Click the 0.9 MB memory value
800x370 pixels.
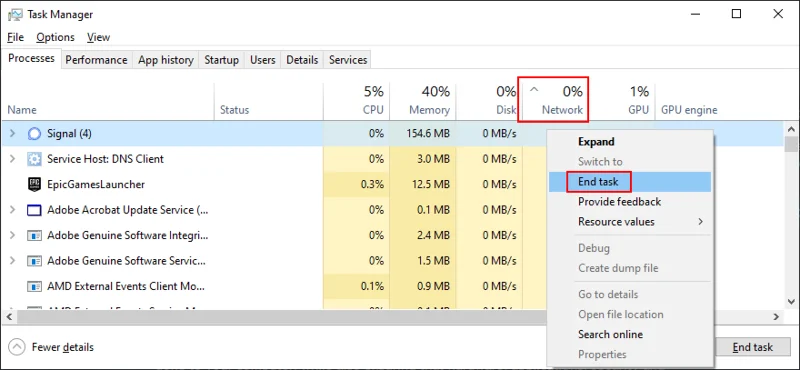(x=433, y=287)
